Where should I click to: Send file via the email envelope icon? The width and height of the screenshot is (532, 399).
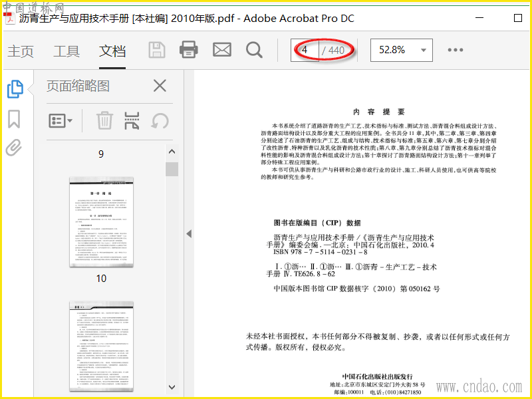coord(222,50)
